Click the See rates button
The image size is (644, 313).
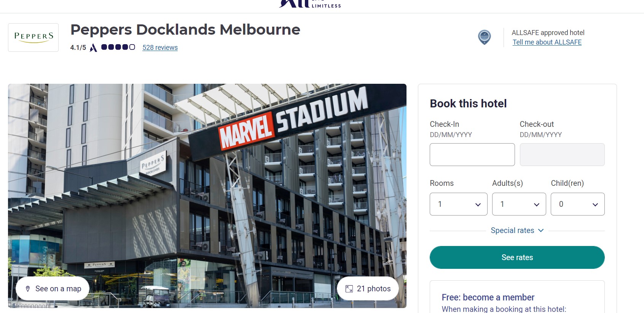point(517,257)
